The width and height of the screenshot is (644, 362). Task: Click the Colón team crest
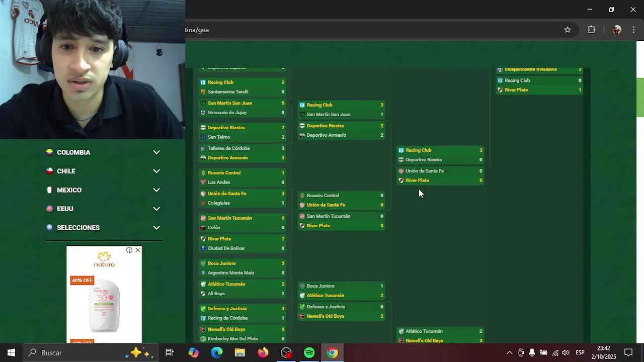point(203,228)
